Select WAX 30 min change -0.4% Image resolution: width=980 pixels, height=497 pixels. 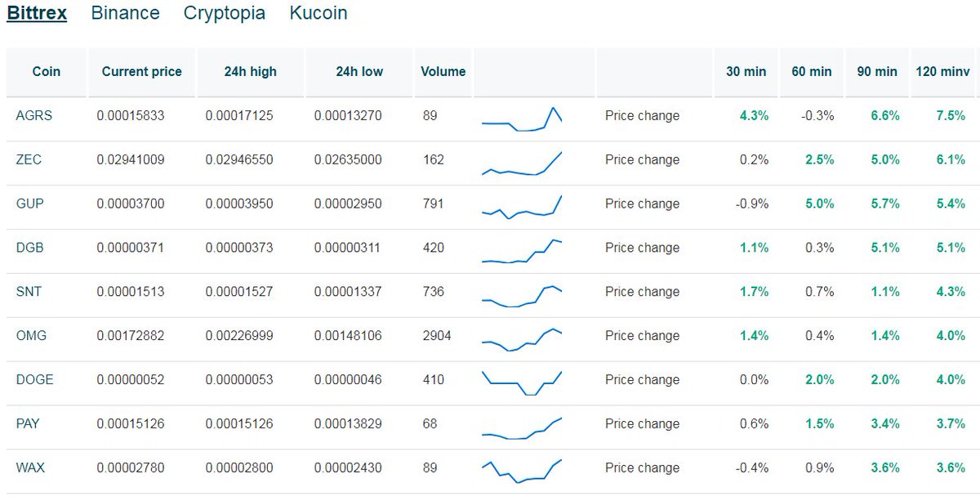point(753,469)
